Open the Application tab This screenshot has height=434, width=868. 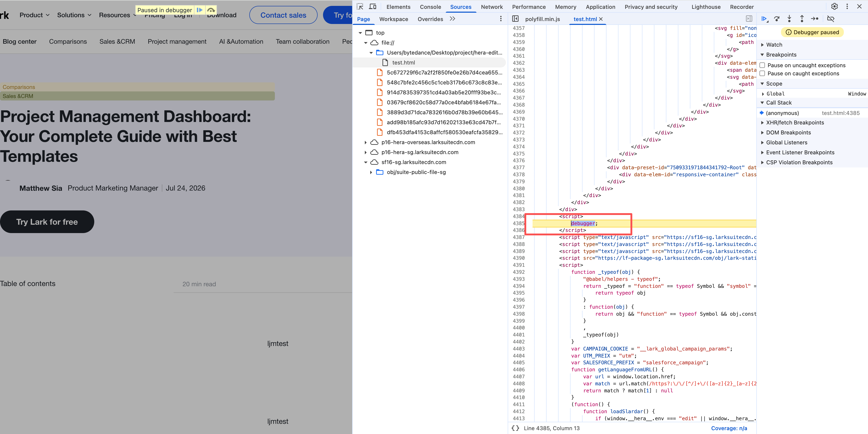click(600, 7)
